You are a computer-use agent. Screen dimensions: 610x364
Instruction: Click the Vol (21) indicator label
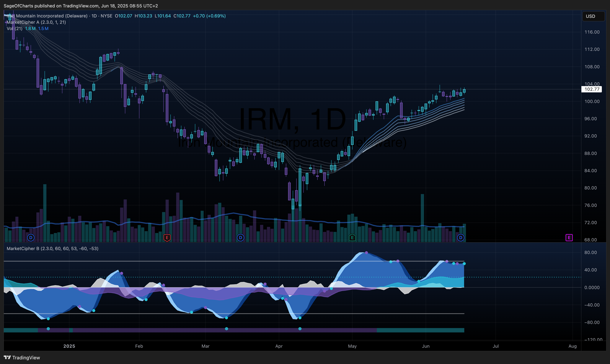(14, 28)
